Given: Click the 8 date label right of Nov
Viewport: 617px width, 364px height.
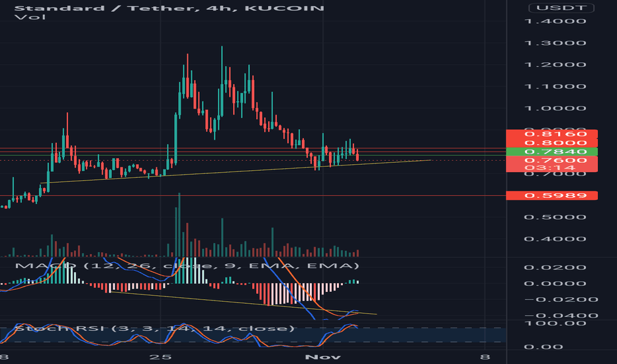Looking at the screenshot, I should pyautogui.click(x=485, y=357).
